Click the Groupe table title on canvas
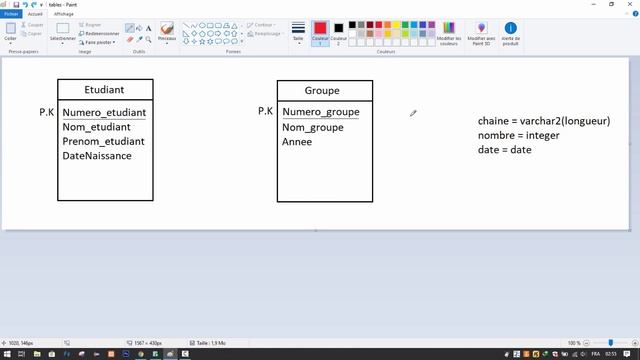The image size is (640, 360). [322, 90]
